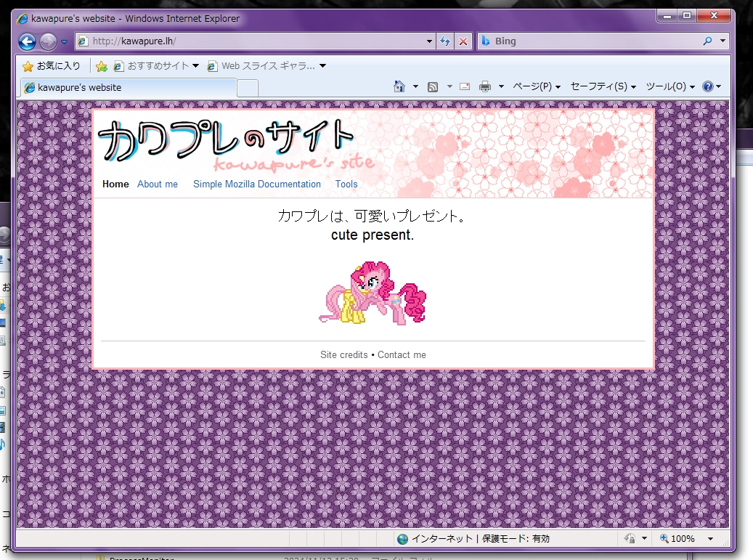Click the Home navigation link on page
The width and height of the screenshot is (753, 560).
(x=115, y=184)
